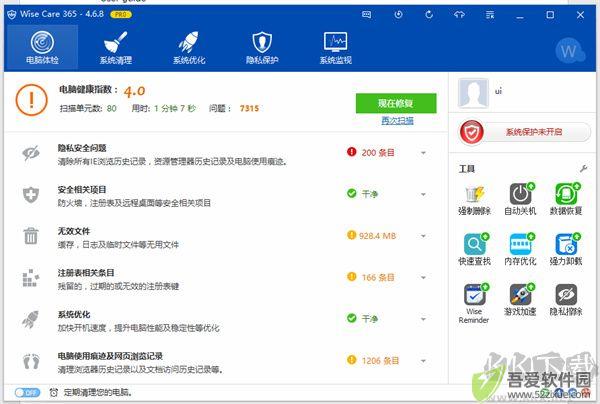Click the health score 4.0 value

(135, 91)
